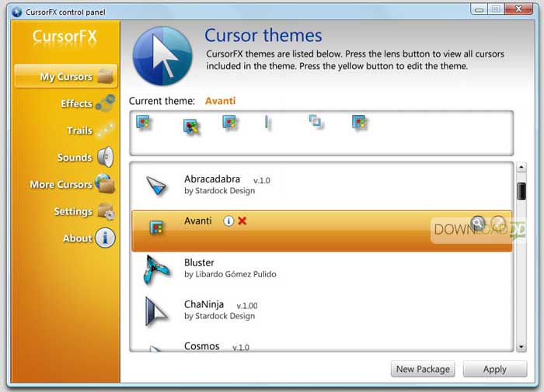Close the CursorFX control panel
The width and height of the screenshot is (544, 392).
(518, 9)
